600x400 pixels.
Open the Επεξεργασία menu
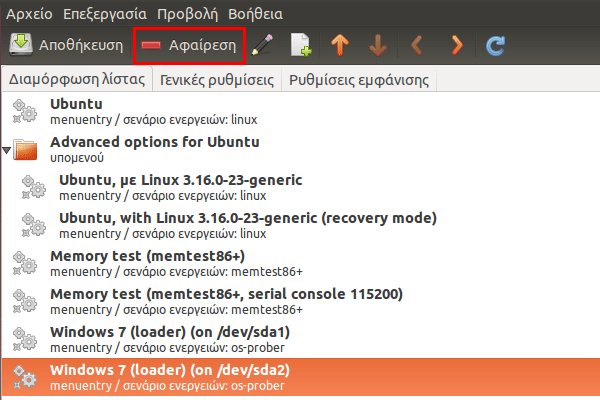pos(105,14)
